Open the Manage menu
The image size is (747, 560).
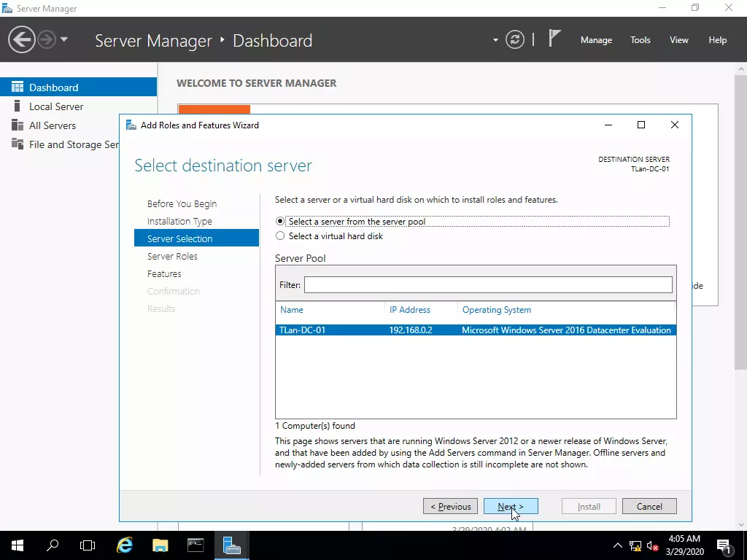[x=596, y=40]
